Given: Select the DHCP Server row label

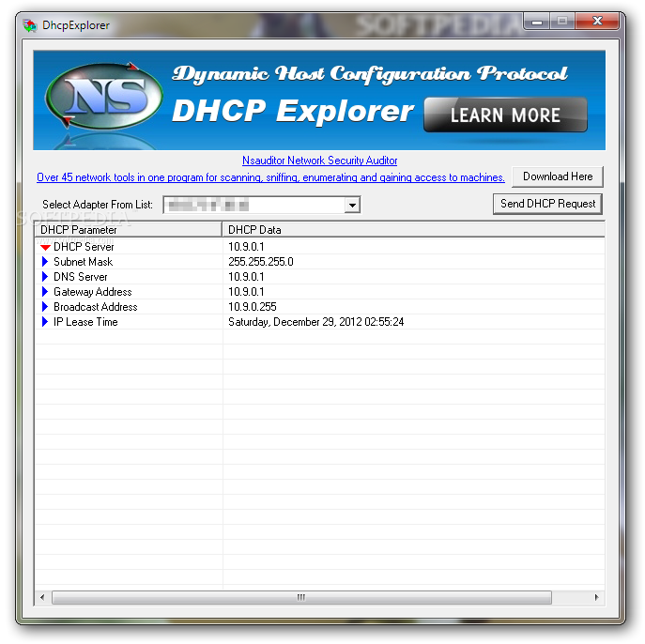Looking at the screenshot, I should tap(84, 247).
